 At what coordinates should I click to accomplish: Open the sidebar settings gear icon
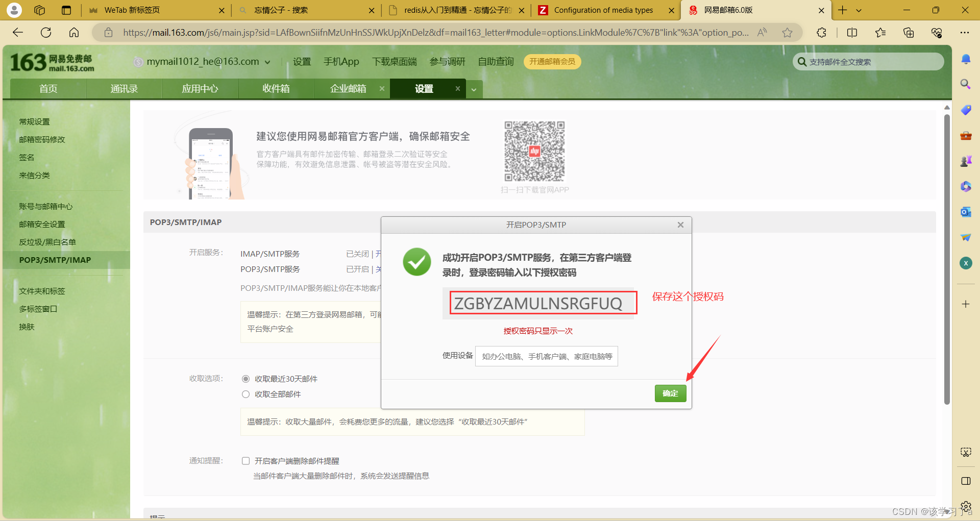(x=966, y=507)
